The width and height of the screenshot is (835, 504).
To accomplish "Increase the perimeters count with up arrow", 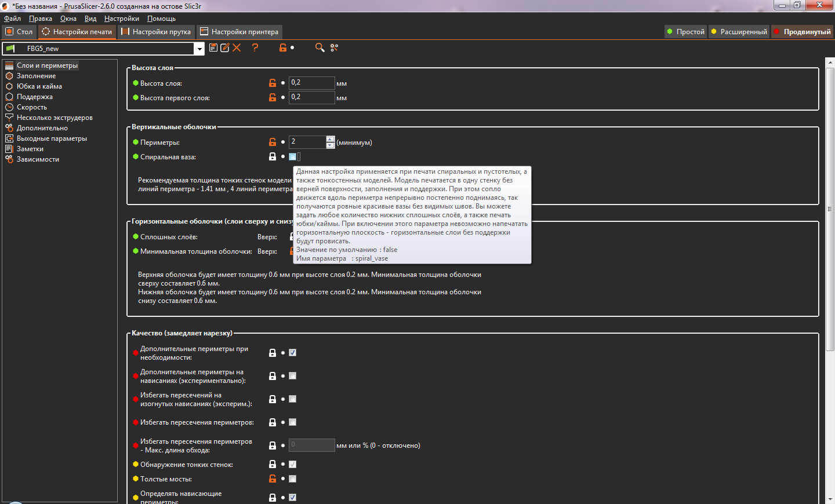I will (x=331, y=139).
